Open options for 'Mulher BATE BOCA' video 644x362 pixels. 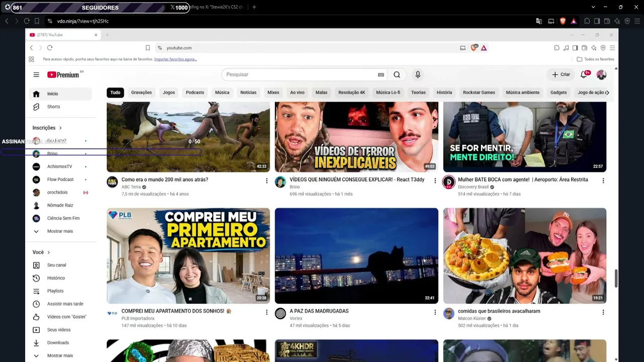[603, 180]
